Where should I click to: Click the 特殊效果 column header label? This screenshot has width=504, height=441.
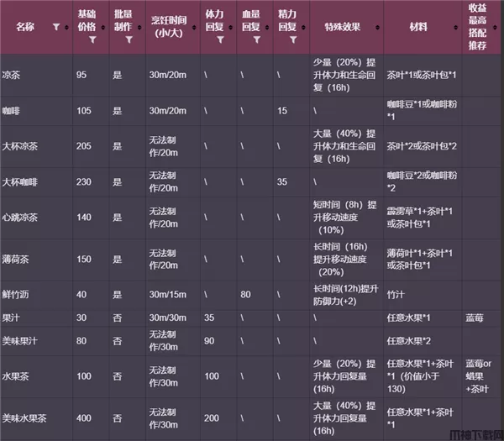point(343,27)
